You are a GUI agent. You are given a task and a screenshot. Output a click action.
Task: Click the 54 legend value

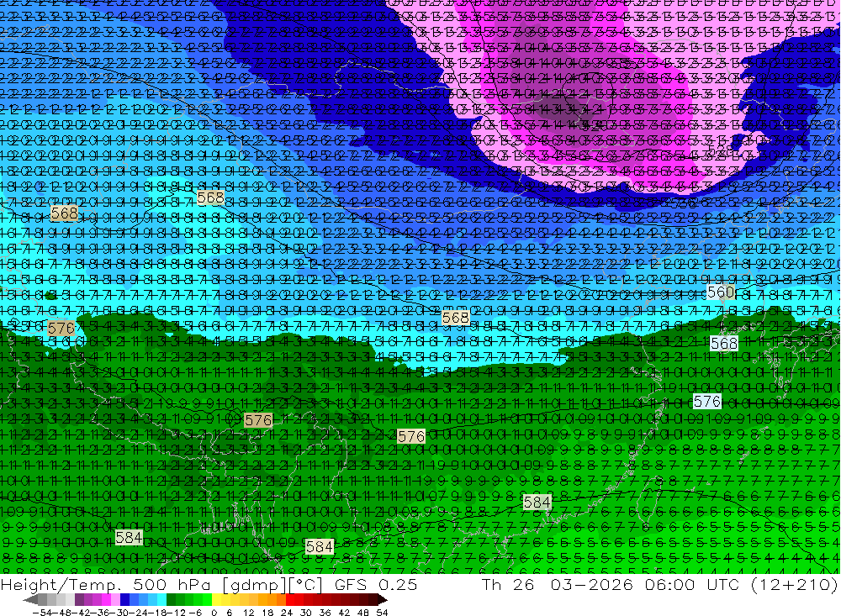pos(382,613)
